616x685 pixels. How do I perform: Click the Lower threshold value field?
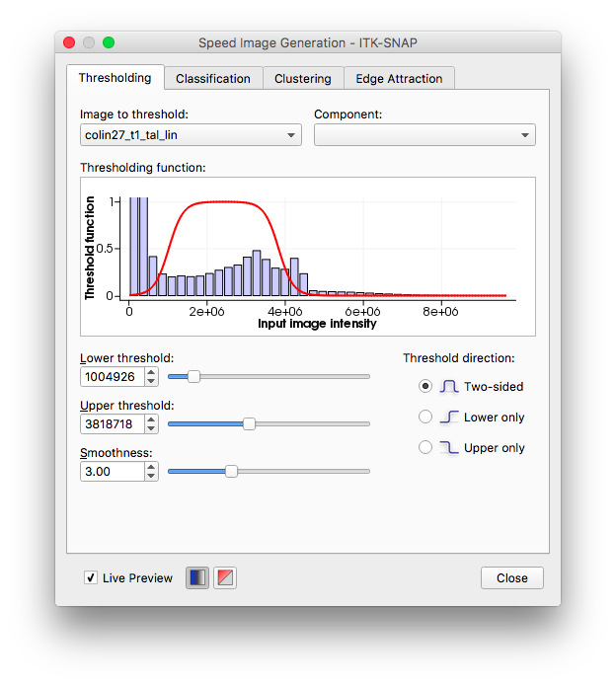(x=113, y=377)
